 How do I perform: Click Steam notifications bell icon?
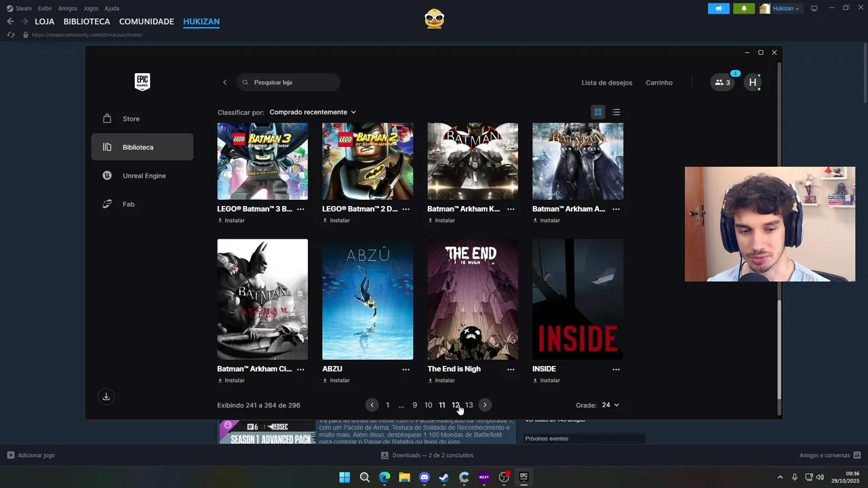744,8
